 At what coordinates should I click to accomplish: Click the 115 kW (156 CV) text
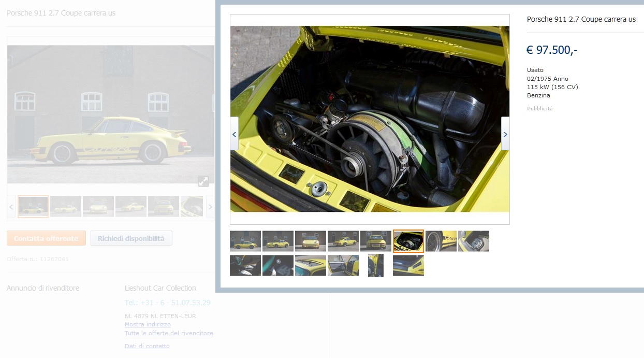click(x=552, y=87)
